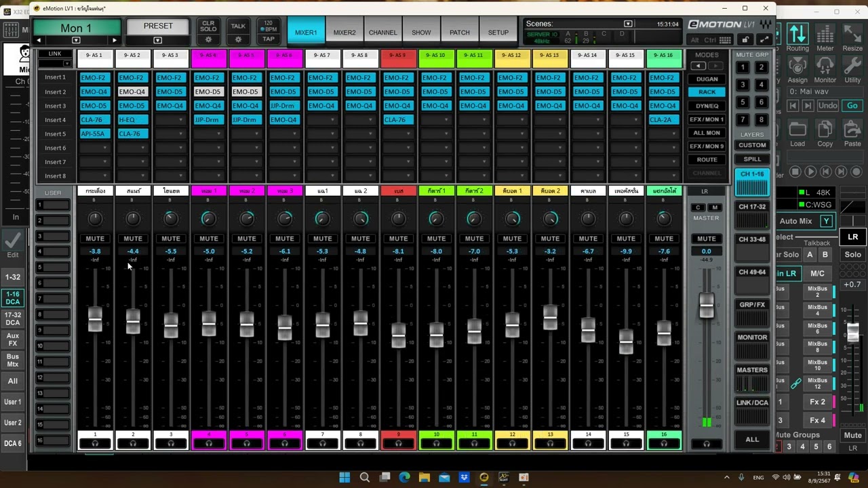Click Resize icon in X32 Edit window
This screenshot has height=488, width=868.
pos(852,37)
